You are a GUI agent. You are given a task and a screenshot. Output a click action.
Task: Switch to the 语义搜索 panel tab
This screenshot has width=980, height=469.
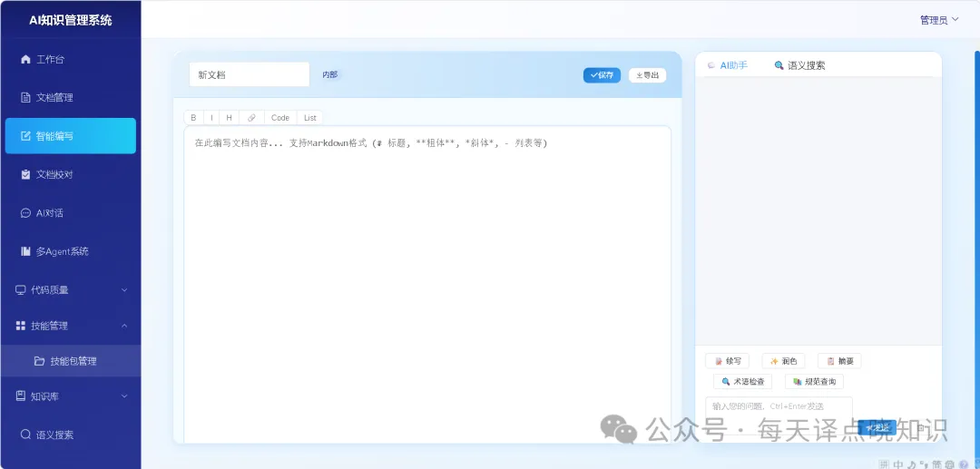coord(800,65)
